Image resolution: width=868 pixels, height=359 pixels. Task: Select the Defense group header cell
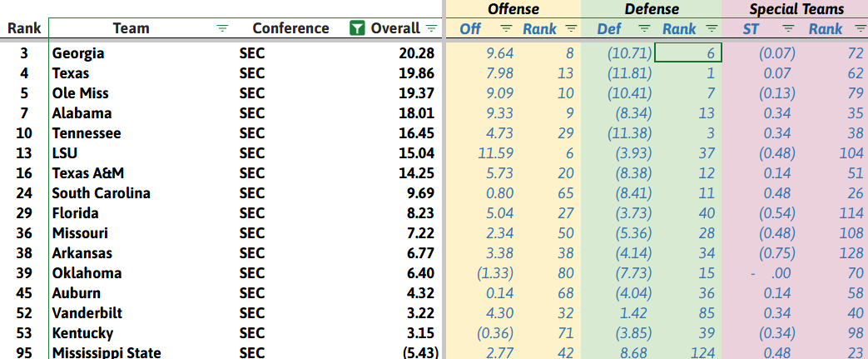[x=652, y=9]
